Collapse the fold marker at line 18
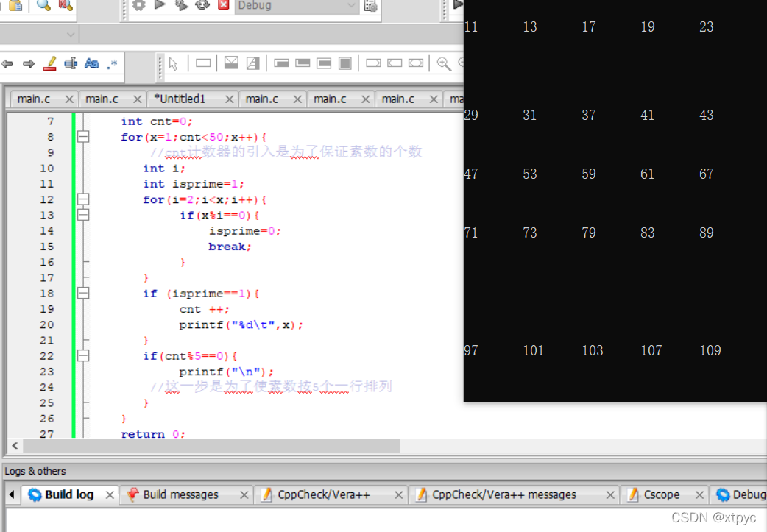The image size is (767, 532). click(x=83, y=294)
